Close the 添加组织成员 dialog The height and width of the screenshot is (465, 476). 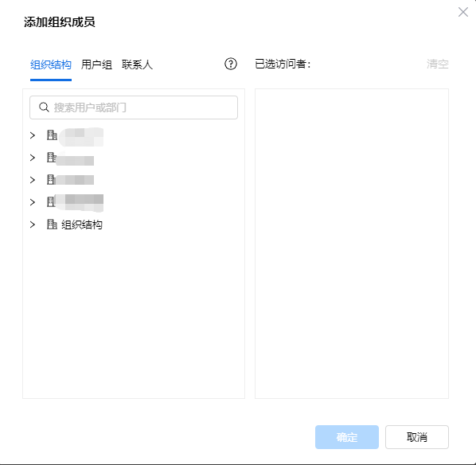[x=463, y=12]
